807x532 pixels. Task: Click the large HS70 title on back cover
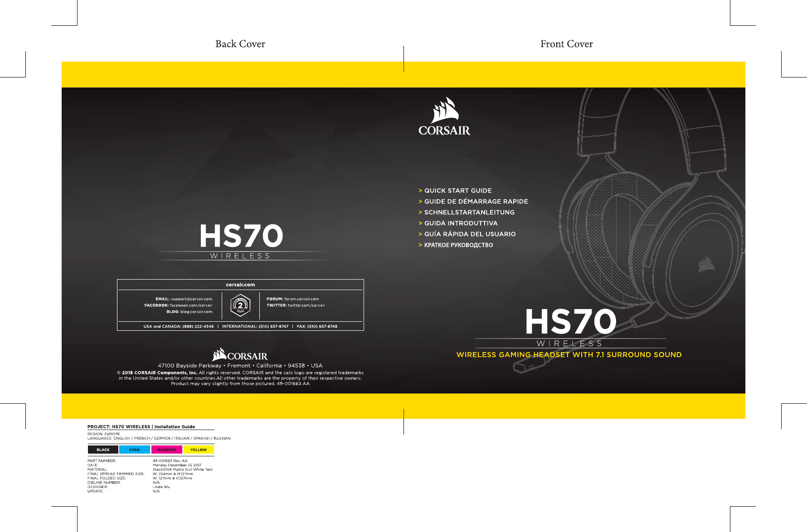(x=241, y=236)
